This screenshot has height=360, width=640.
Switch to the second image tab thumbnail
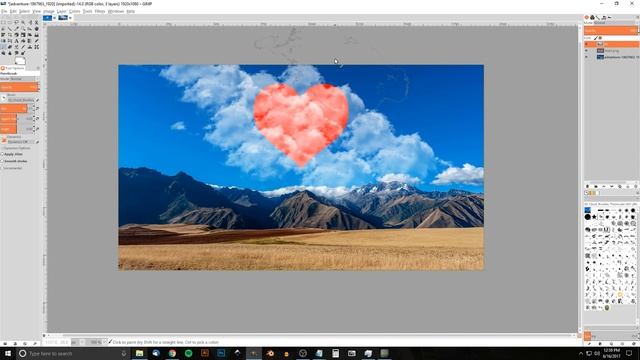click(x=63, y=18)
